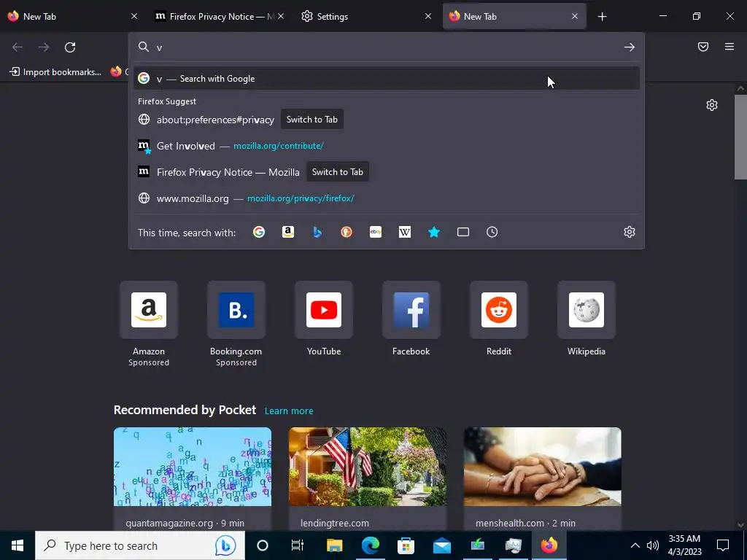Open the Mail app from taskbar
This screenshot has width=747, height=560.
(x=441, y=545)
